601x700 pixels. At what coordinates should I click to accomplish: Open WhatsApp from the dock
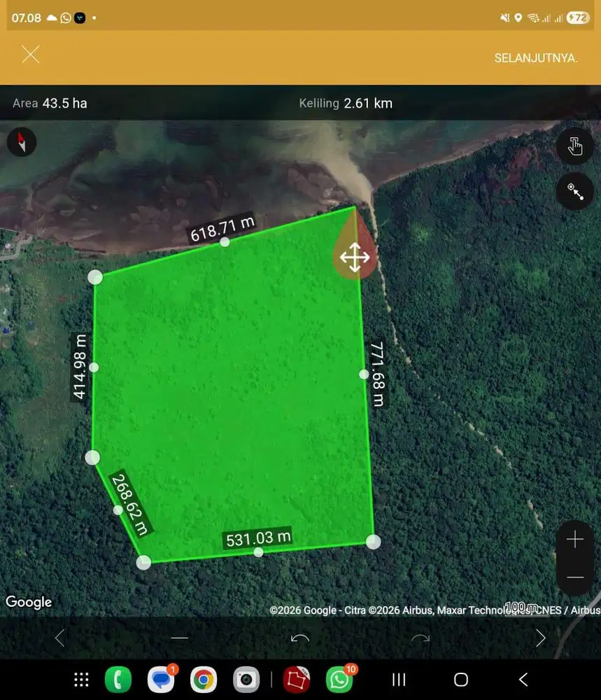(x=339, y=679)
